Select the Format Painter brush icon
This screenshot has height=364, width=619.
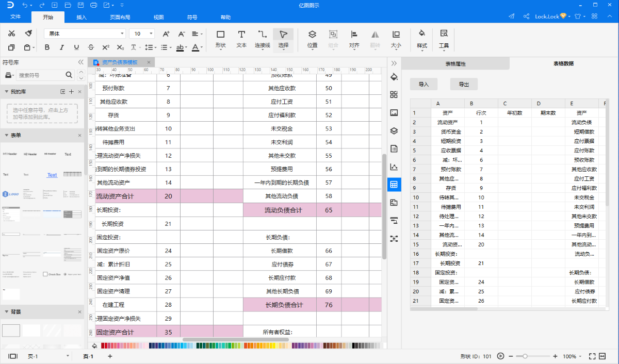[x=29, y=34]
